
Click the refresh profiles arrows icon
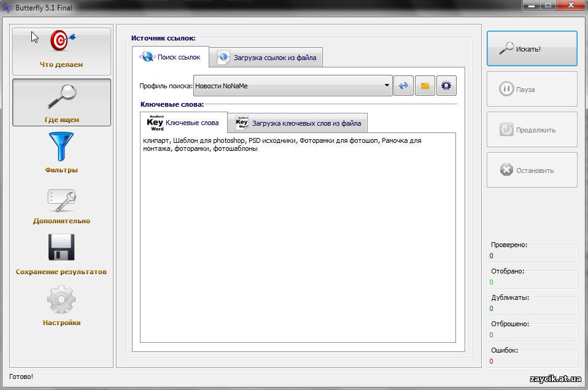[403, 86]
